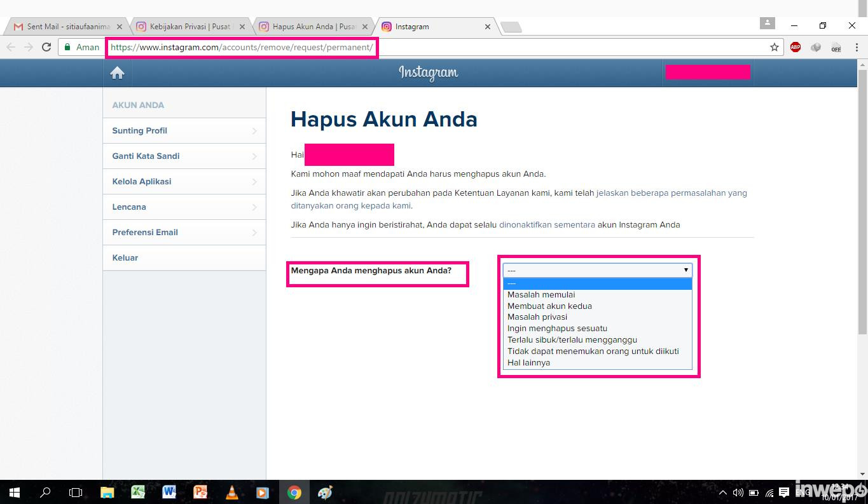Click the grey extension icon beside Adblock Plus
This screenshot has width=868, height=504.
tap(816, 47)
